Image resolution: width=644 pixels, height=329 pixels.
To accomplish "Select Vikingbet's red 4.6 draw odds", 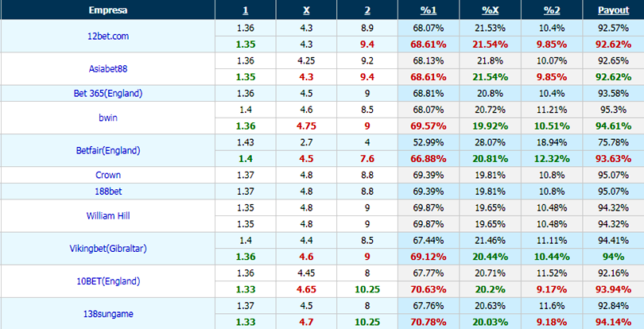I will [x=306, y=257].
